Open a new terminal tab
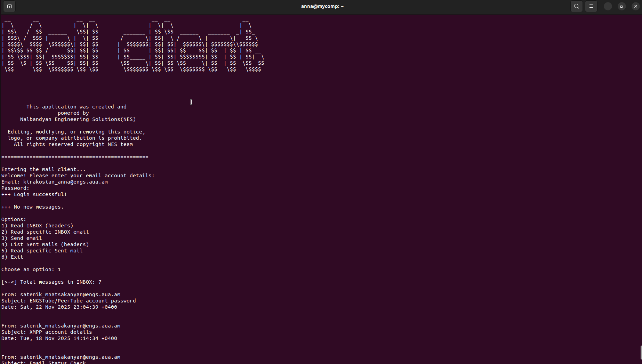This screenshot has width=642, height=364. click(x=9, y=7)
